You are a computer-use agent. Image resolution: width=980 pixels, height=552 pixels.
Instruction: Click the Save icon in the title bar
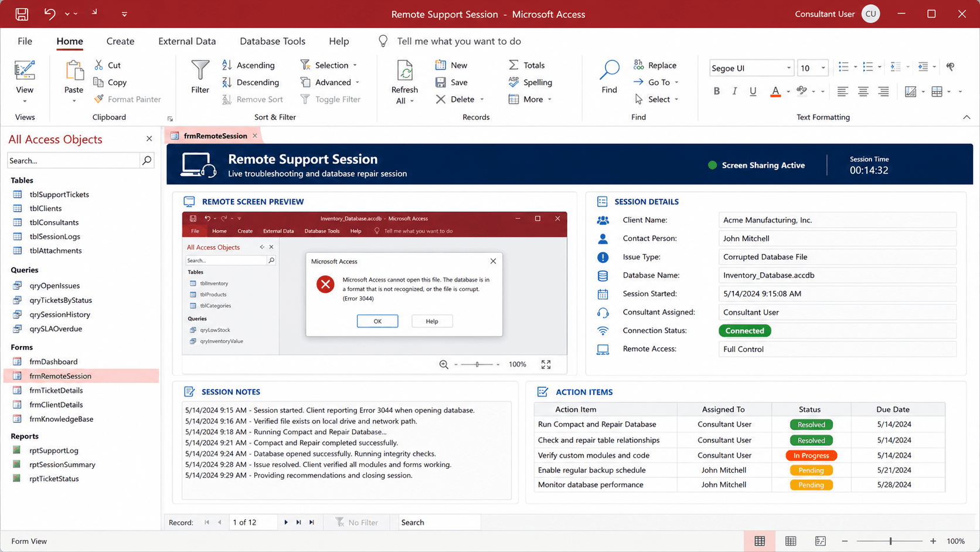point(22,14)
